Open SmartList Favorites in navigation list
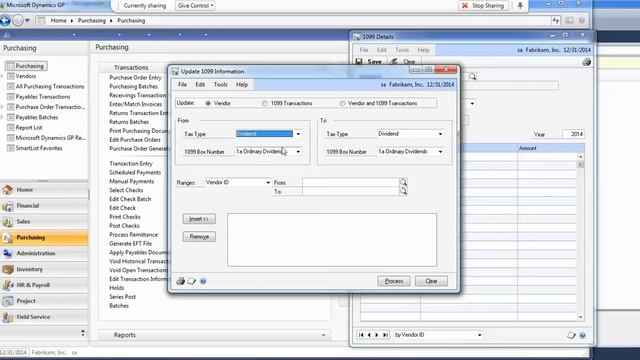This screenshot has width=640, height=360. 39,148
